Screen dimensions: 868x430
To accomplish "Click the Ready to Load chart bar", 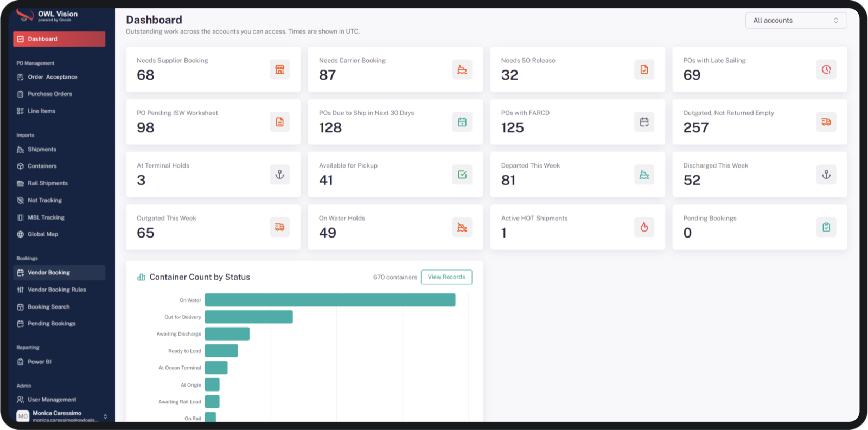I will (x=221, y=351).
